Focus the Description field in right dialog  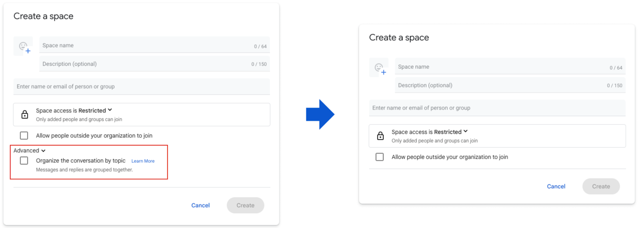(x=510, y=85)
